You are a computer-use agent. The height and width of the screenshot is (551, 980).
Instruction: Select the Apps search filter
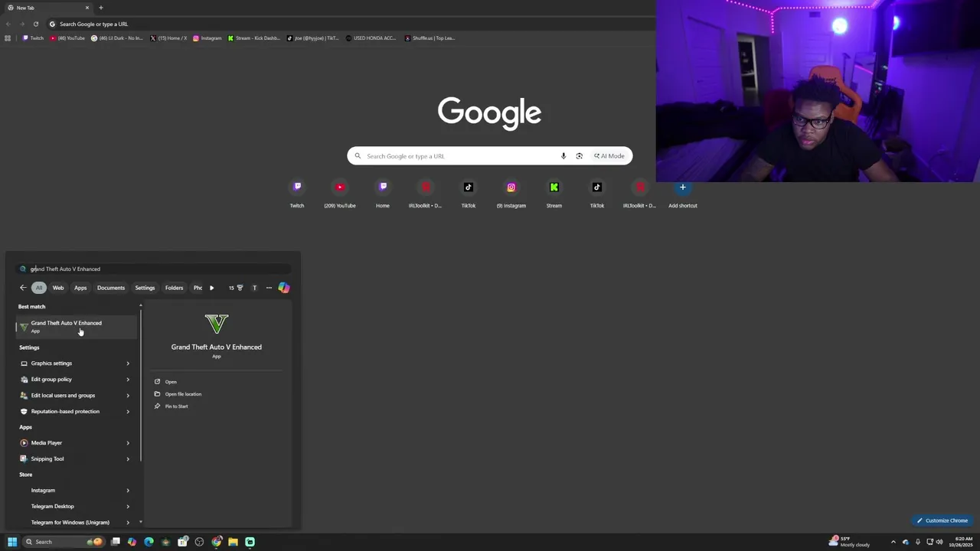[x=80, y=288]
